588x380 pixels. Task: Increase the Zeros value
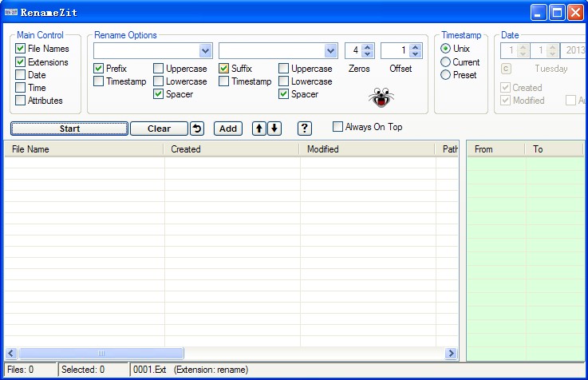368,47
